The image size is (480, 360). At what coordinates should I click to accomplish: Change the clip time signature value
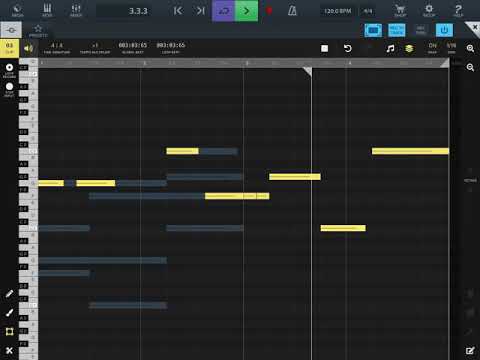[57, 48]
